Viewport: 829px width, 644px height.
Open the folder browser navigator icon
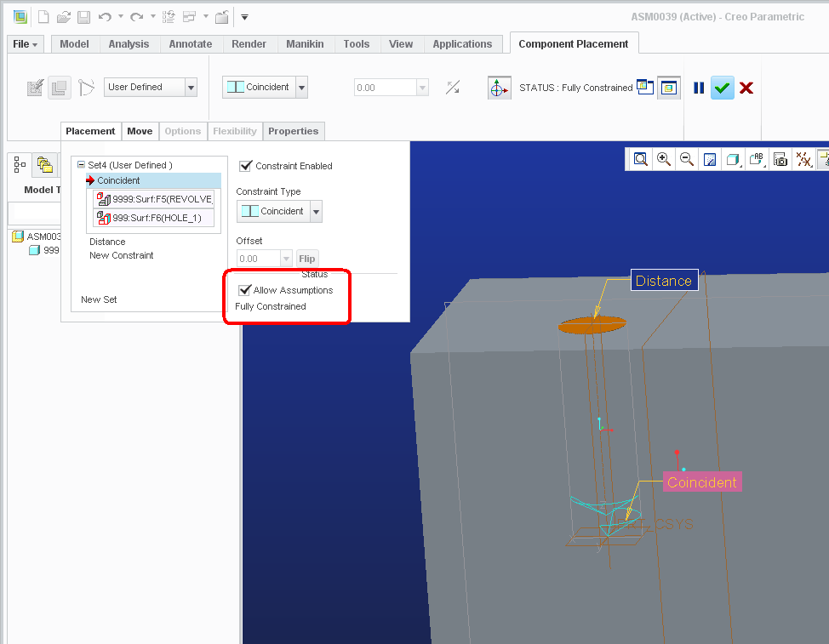(45, 165)
